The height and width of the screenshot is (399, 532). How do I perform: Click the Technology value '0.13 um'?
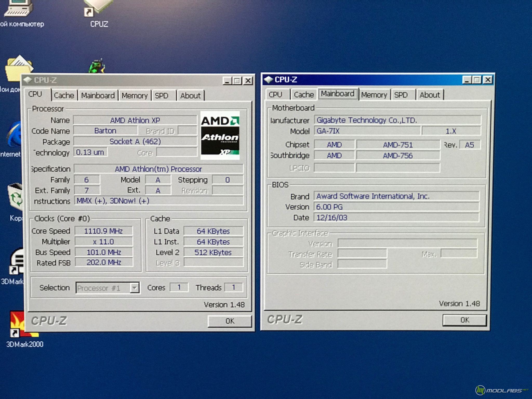point(90,152)
